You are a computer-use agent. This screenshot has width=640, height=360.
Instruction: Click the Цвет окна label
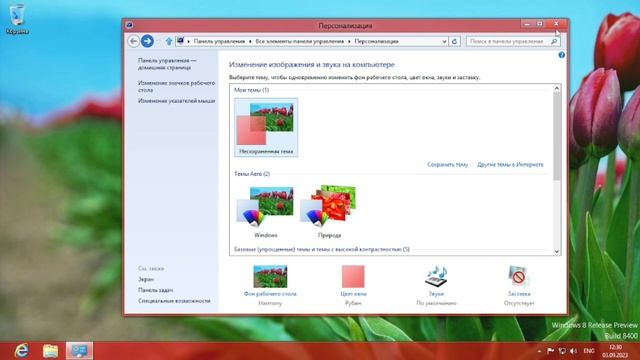353,293
